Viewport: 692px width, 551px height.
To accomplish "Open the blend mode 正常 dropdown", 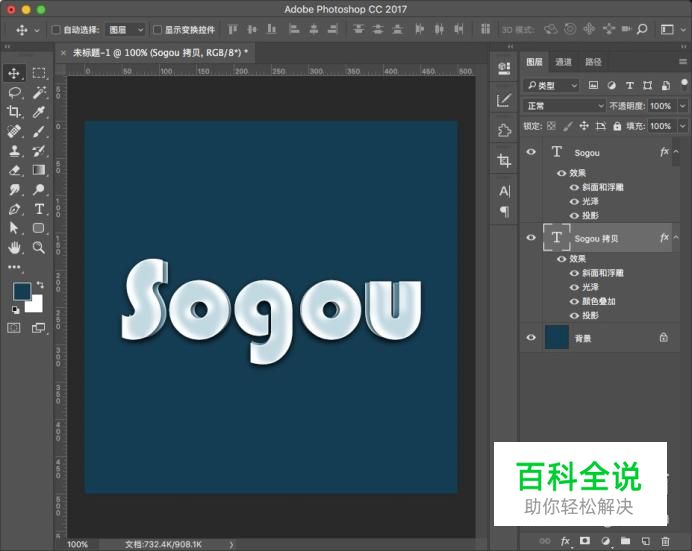I will 564,106.
